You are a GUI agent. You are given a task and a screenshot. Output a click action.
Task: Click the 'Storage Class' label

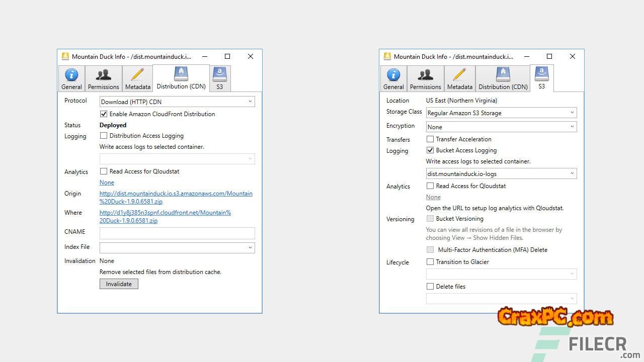click(x=404, y=112)
